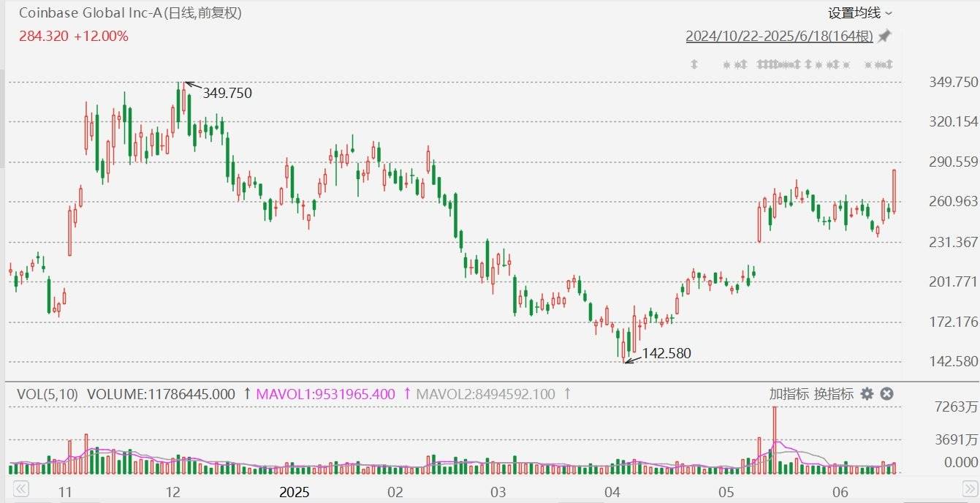Viewport: 980px width, 503px height.
Task: Click the rightmost event marker icon above the chart
Action: pyautogui.click(x=889, y=64)
